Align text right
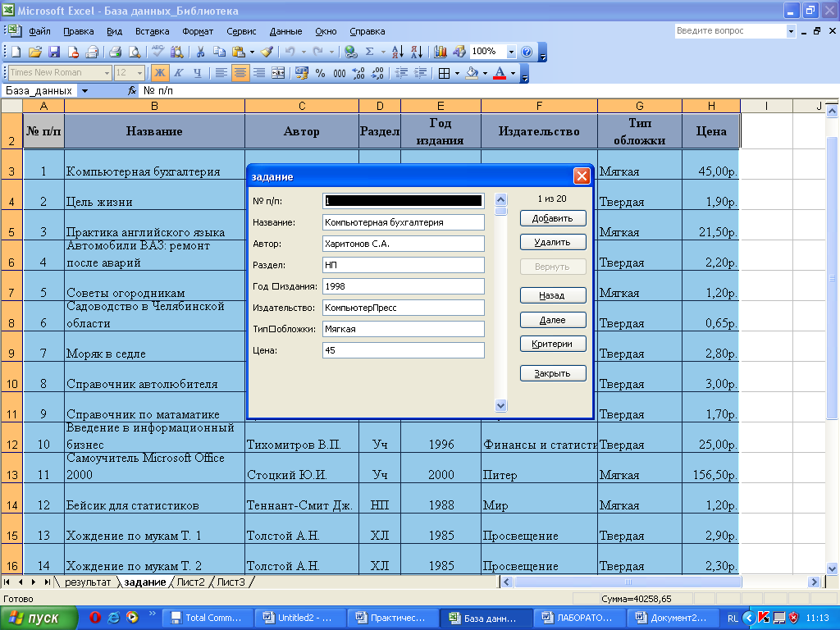This screenshot has height=630, width=840. (259, 73)
